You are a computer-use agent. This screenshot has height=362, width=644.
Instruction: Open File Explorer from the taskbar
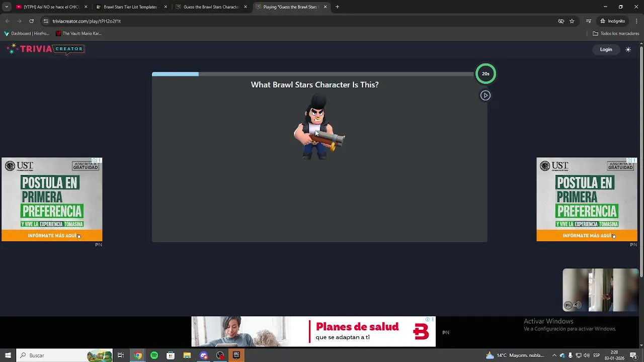point(187,355)
